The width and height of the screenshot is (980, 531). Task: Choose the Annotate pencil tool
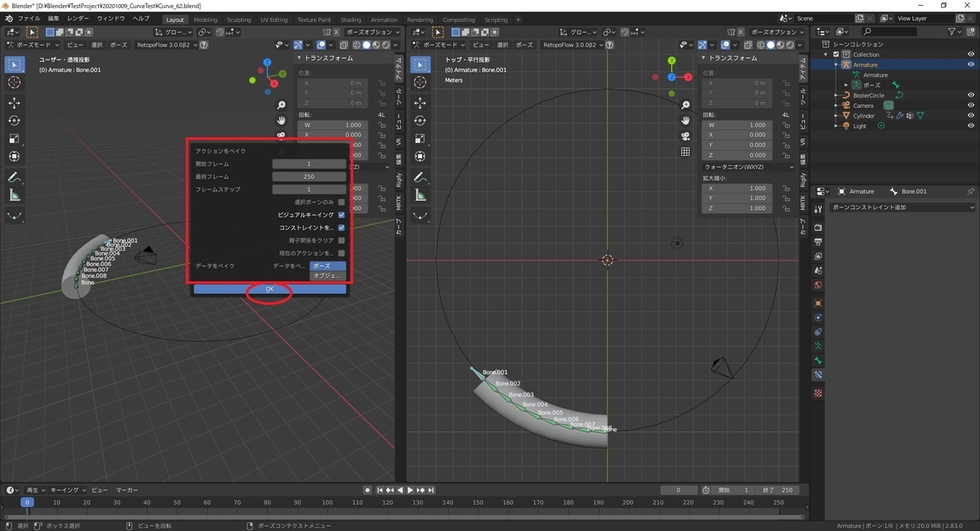15,177
